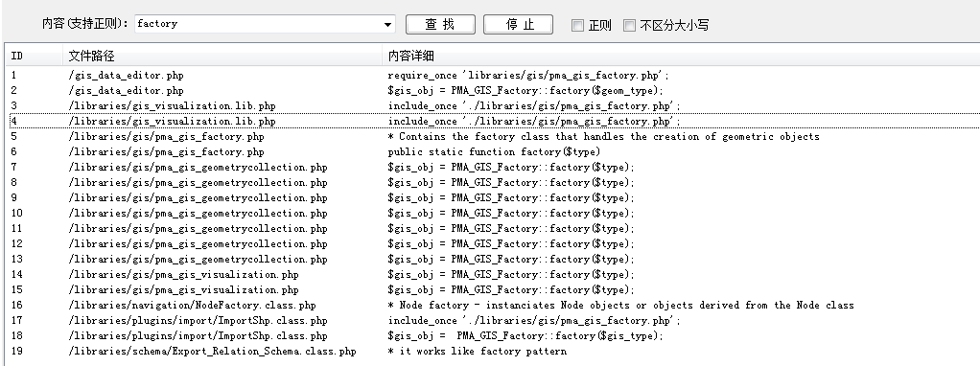Enable the 正则 regex checkbox

point(578,26)
